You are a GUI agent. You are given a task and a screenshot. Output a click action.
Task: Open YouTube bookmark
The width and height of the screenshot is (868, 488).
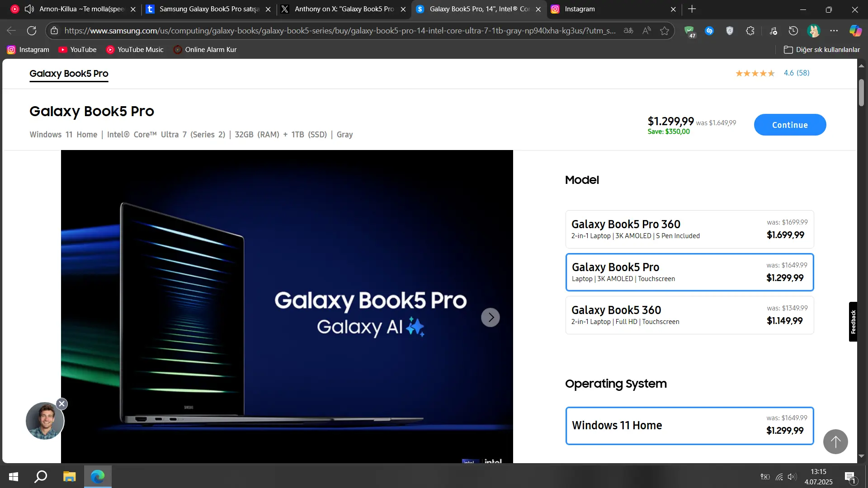point(77,50)
